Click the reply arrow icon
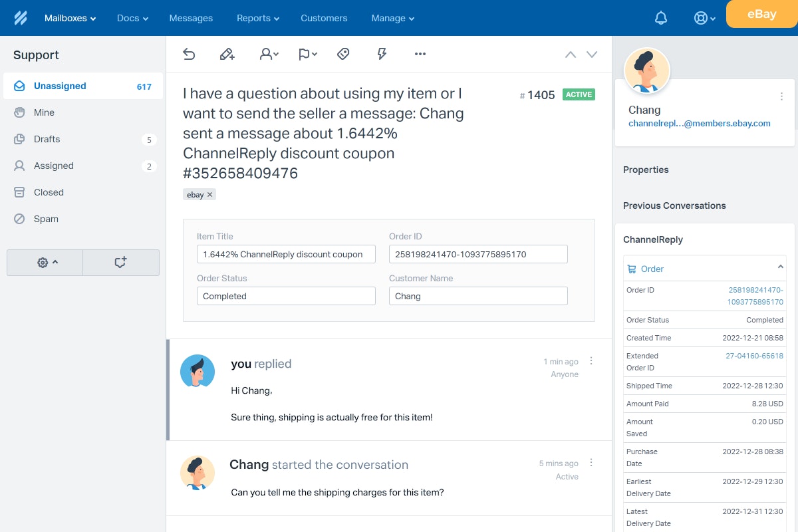This screenshot has width=798, height=532. tap(189, 54)
